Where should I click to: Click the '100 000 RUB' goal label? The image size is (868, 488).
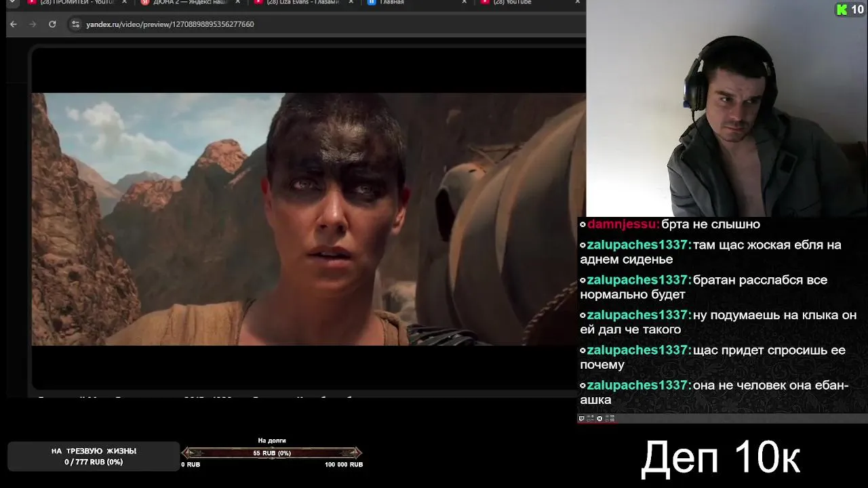[344, 465]
